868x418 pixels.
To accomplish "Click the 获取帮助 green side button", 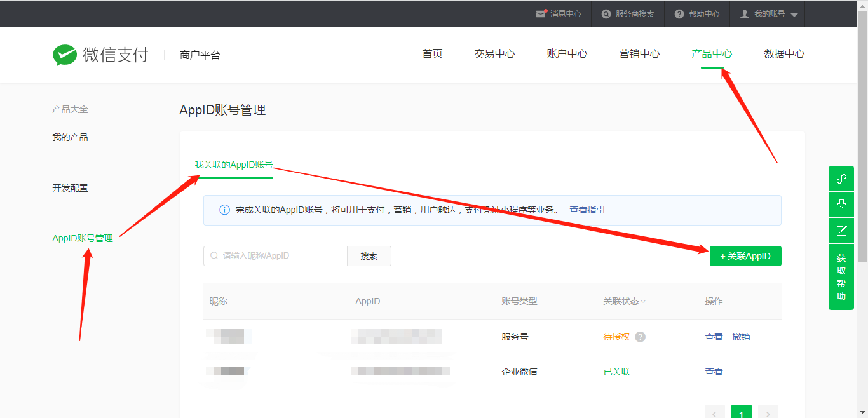I will [841, 277].
